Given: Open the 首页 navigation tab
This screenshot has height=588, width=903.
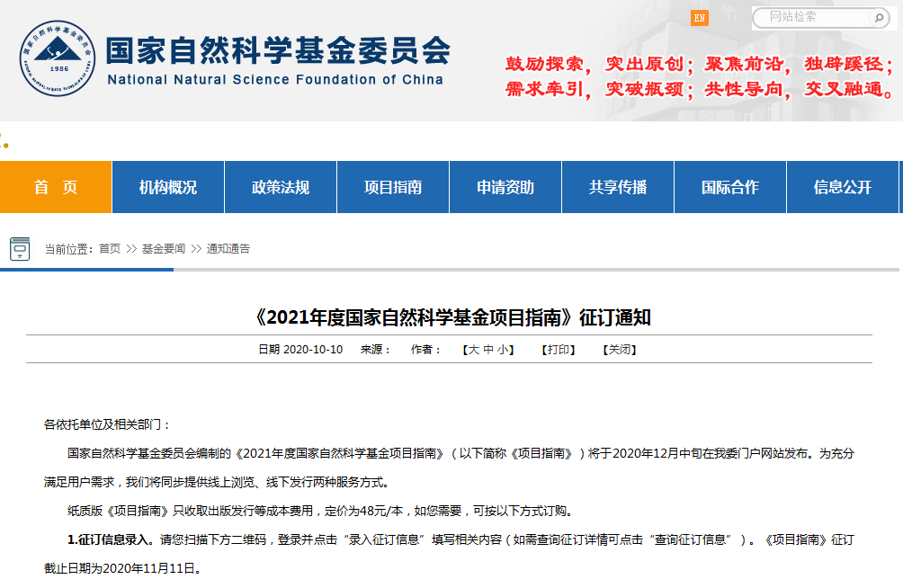Looking at the screenshot, I should 56,187.
